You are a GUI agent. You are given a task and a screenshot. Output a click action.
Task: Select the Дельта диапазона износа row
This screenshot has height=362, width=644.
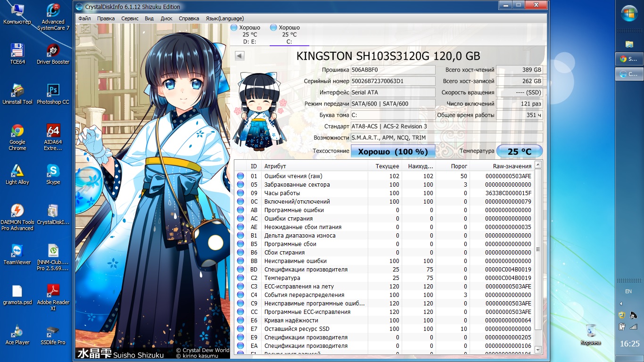(x=384, y=236)
